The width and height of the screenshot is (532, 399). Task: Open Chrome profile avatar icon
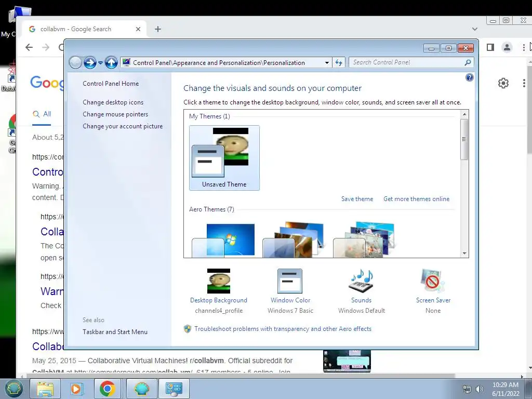(507, 47)
